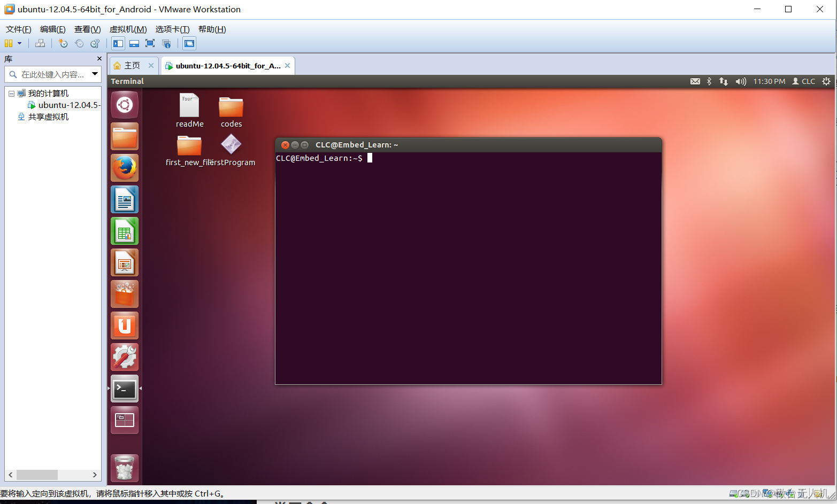Open the 虚拟机 menu
This screenshot has width=837, height=504.
(127, 29)
